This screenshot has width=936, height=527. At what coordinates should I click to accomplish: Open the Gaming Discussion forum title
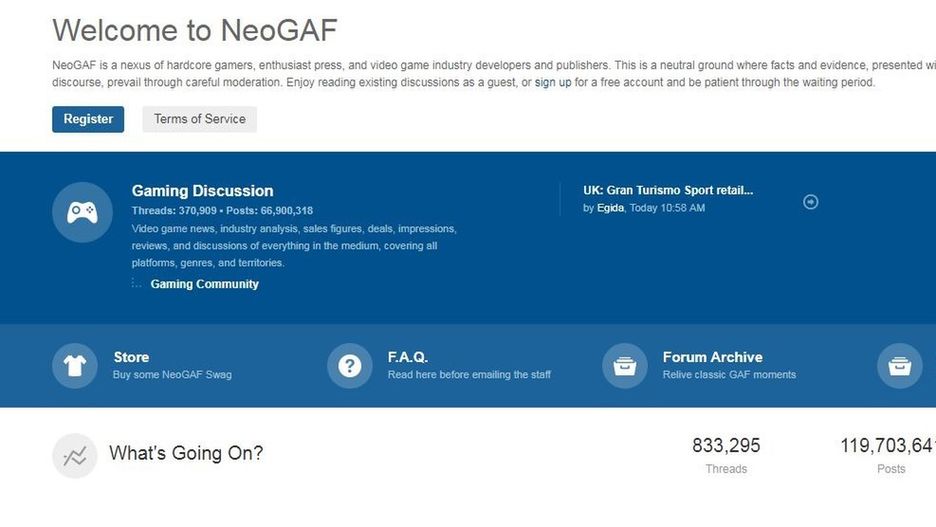pos(202,191)
